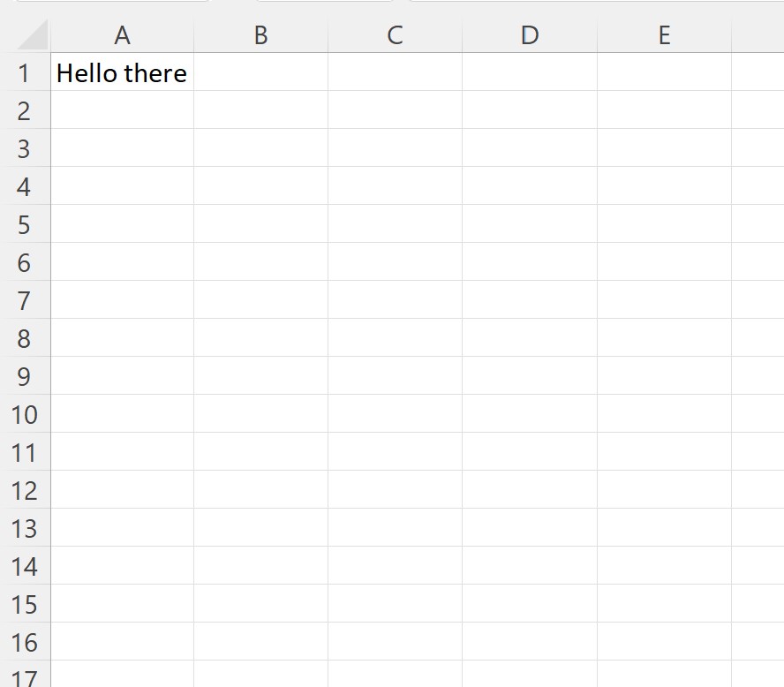The width and height of the screenshot is (784, 687).
Task: Select column B header
Action: coord(260,35)
